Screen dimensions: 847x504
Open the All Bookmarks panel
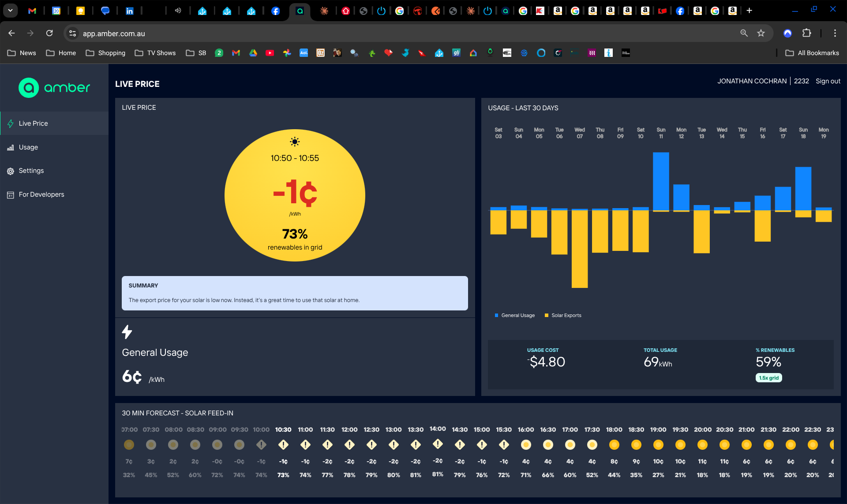point(812,53)
